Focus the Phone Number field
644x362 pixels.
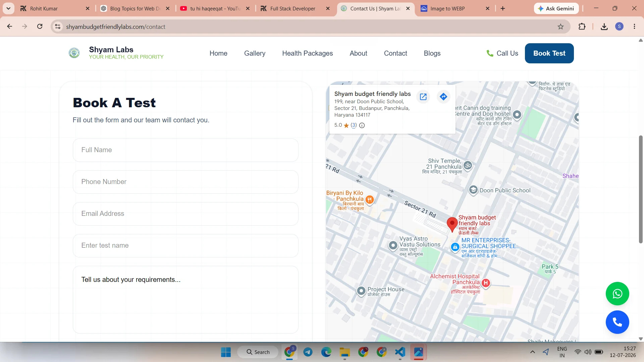pyautogui.click(x=185, y=182)
